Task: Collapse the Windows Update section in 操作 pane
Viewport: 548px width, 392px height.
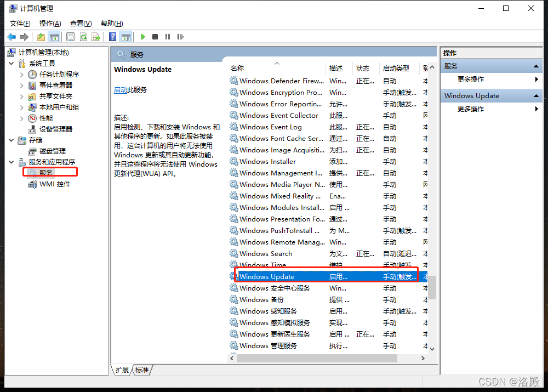Action: coord(536,96)
